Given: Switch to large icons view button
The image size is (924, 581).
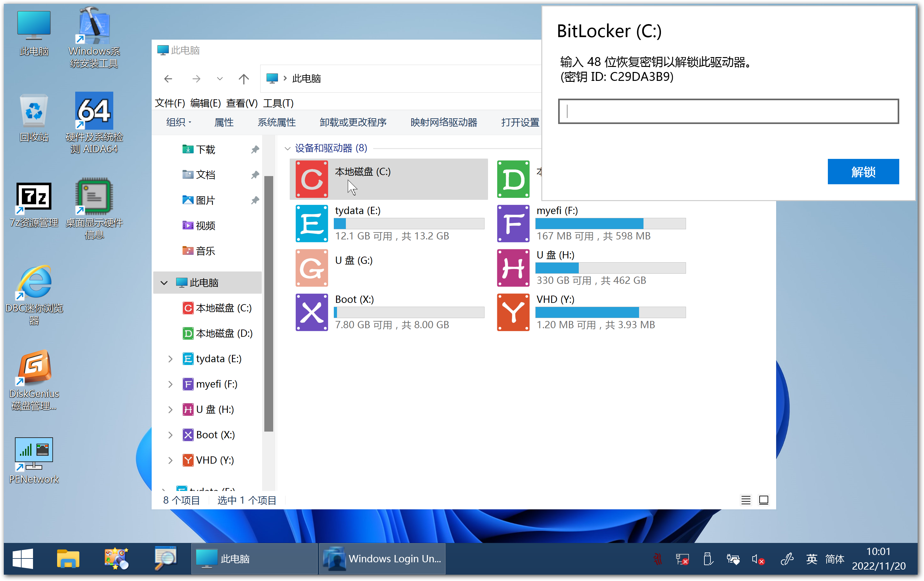Looking at the screenshot, I should (x=764, y=500).
